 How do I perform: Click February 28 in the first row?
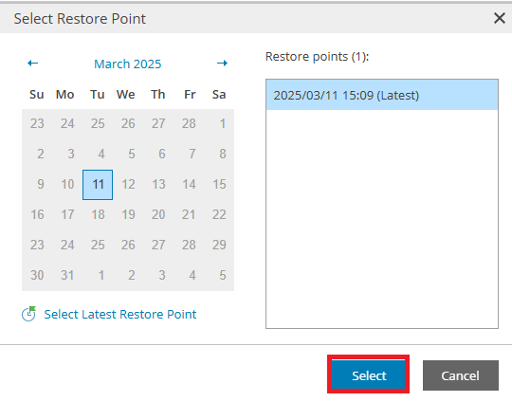[x=189, y=124]
